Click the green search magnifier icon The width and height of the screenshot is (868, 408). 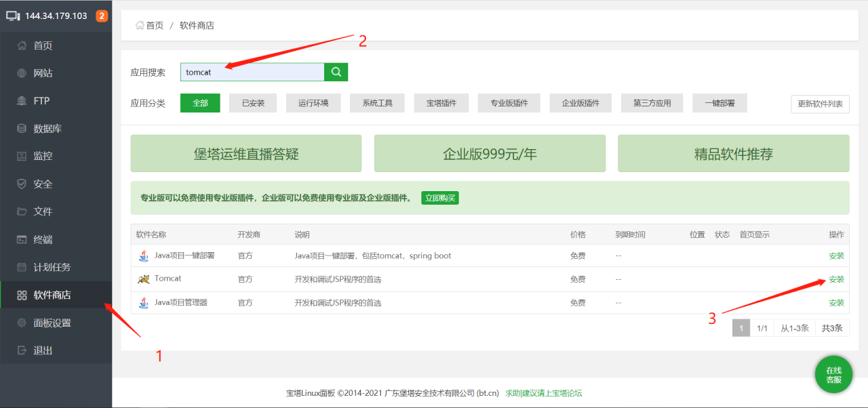pyautogui.click(x=336, y=71)
